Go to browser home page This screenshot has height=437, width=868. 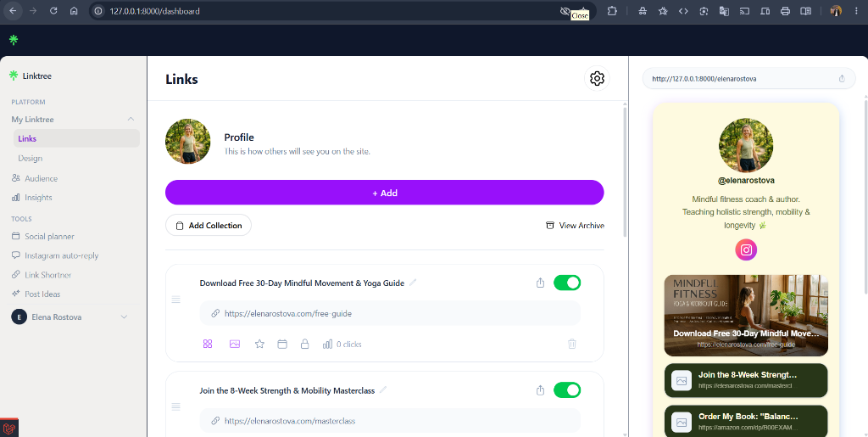point(74,10)
